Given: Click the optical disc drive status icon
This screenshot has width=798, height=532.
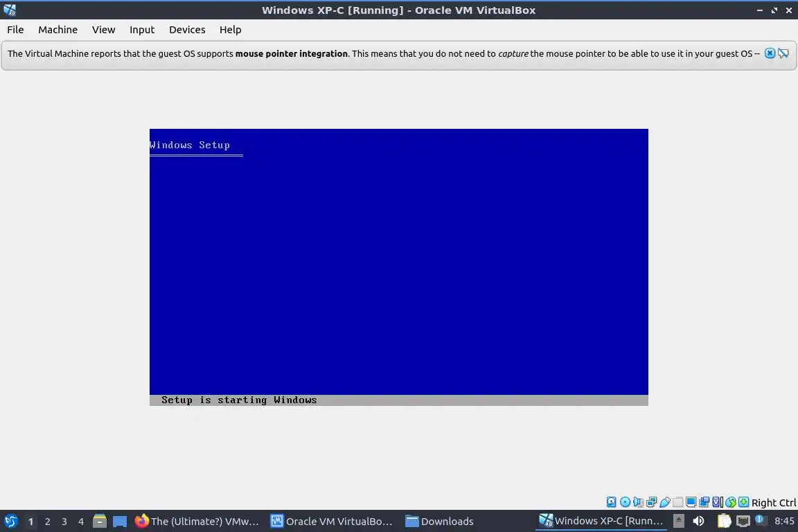Looking at the screenshot, I should click(x=625, y=502).
